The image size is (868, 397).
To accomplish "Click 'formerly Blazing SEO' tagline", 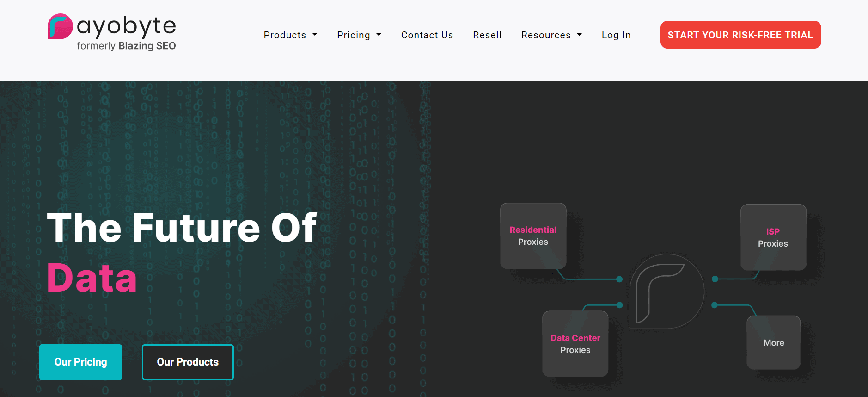I will point(126,46).
